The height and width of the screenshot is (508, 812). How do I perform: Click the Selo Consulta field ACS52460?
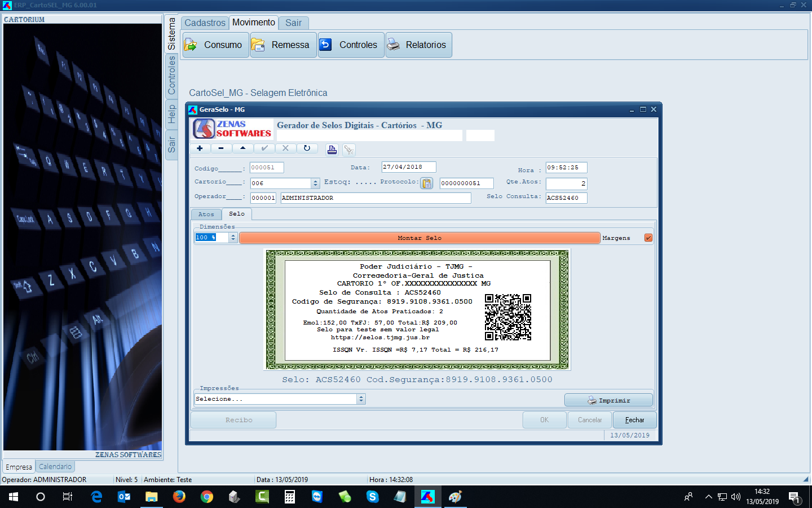(566, 198)
